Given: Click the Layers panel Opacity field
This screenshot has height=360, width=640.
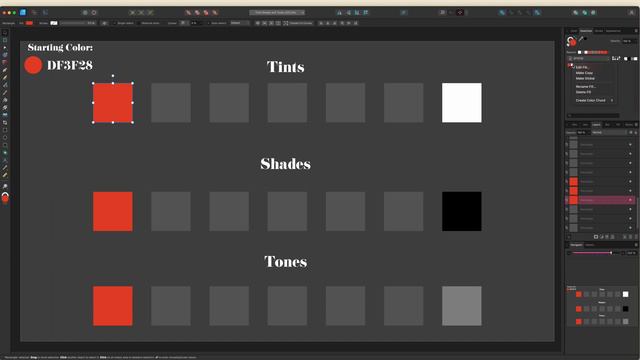Looking at the screenshot, I should [584, 132].
